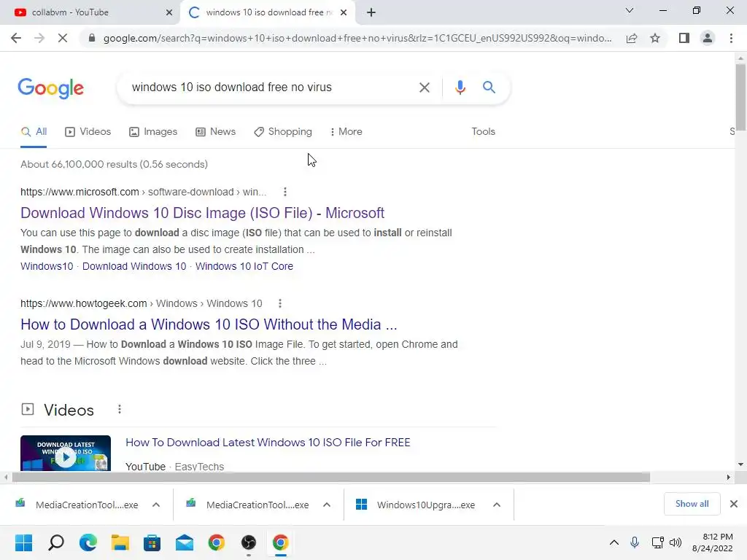The width and height of the screenshot is (747, 560).
Task: Close the collabvm YouTube tab
Action: [169, 12]
